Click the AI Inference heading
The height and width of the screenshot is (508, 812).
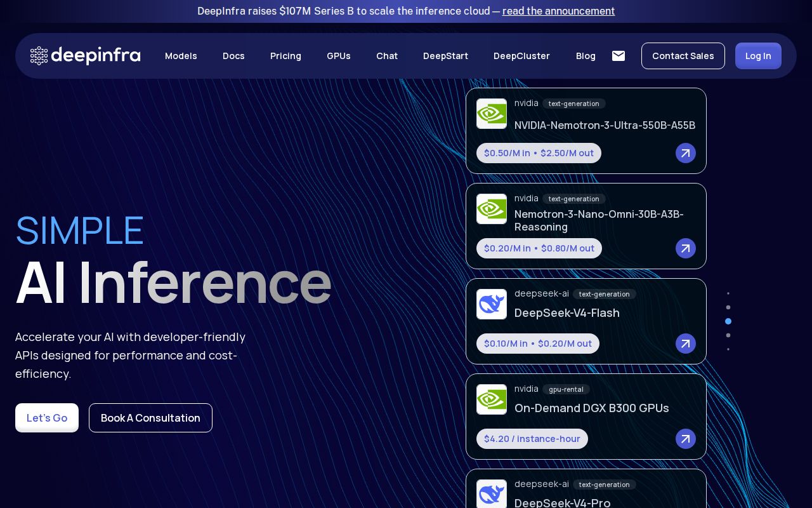pyautogui.click(x=173, y=282)
